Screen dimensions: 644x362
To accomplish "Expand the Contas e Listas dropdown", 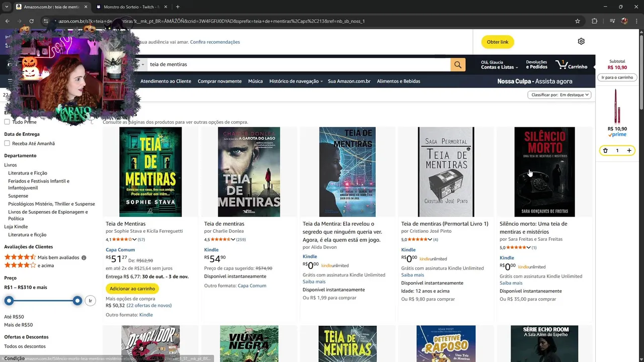I will point(500,64).
